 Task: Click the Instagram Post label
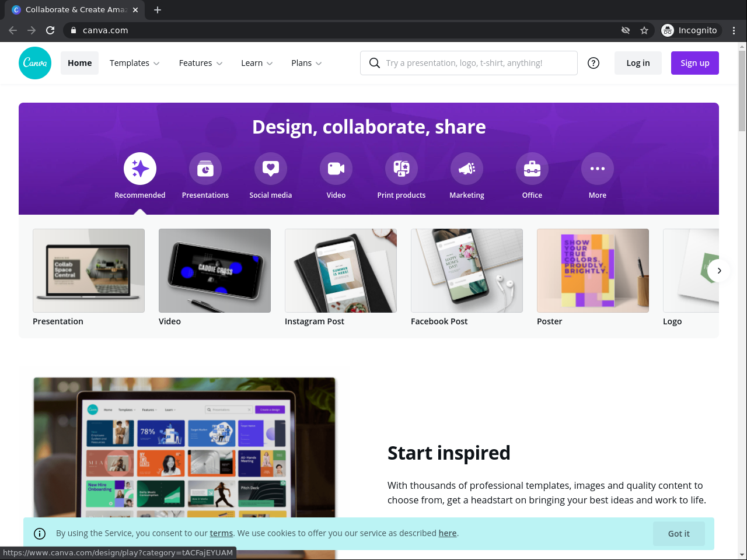[x=315, y=321]
